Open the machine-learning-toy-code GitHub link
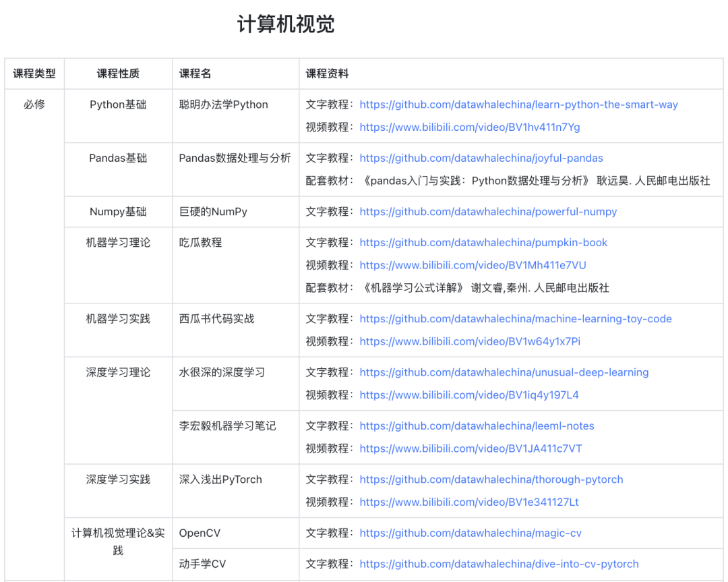Viewport: 728px width, 582px height. tap(516, 318)
